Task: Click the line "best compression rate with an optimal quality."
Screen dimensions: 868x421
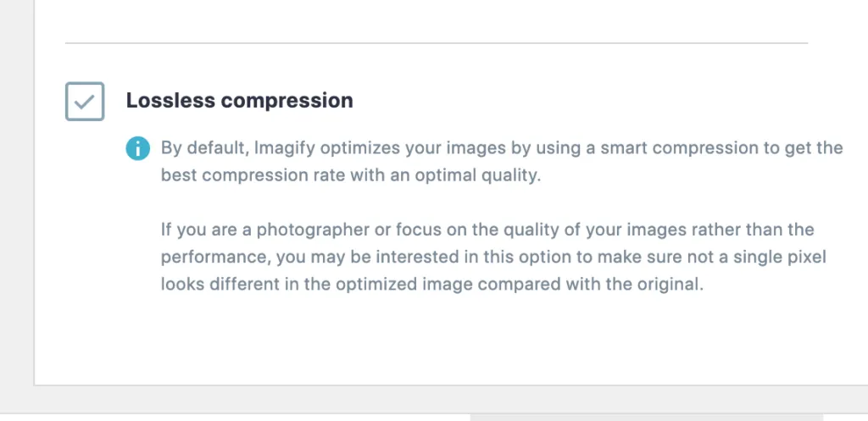Action: click(351, 175)
